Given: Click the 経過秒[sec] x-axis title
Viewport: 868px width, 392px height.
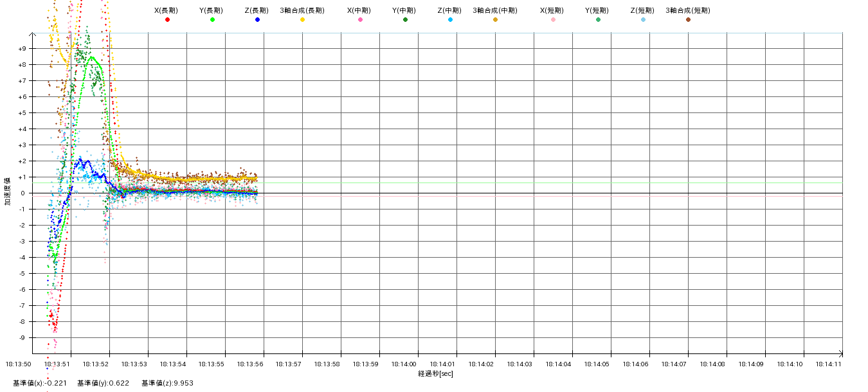Looking at the screenshot, I should 435,373.
